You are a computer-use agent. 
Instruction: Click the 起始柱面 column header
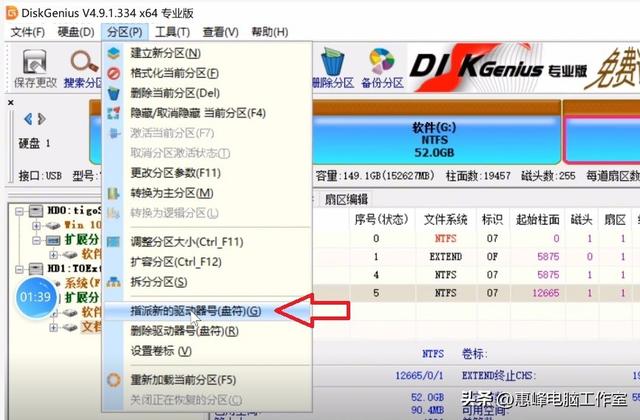(x=538, y=220)
